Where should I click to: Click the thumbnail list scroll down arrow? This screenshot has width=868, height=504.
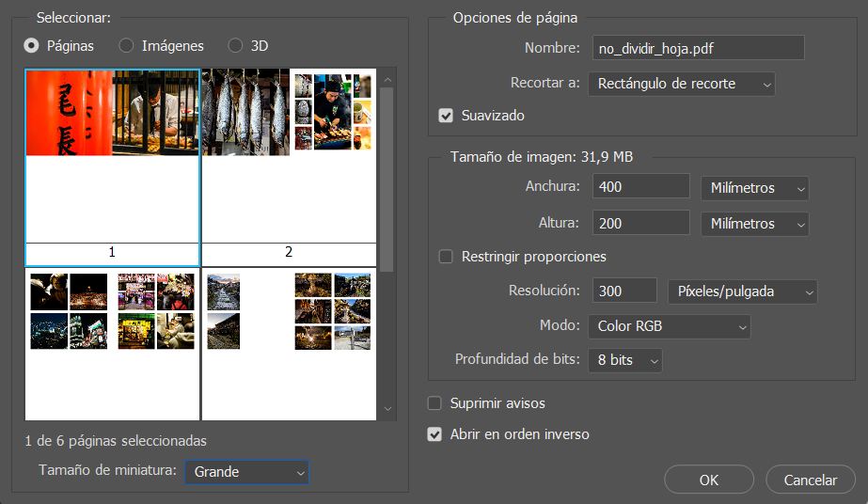387,409
